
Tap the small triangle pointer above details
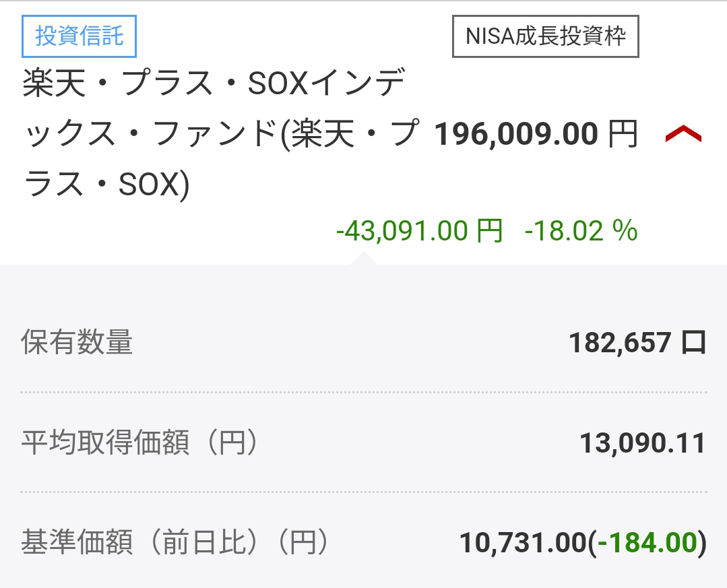362,259
